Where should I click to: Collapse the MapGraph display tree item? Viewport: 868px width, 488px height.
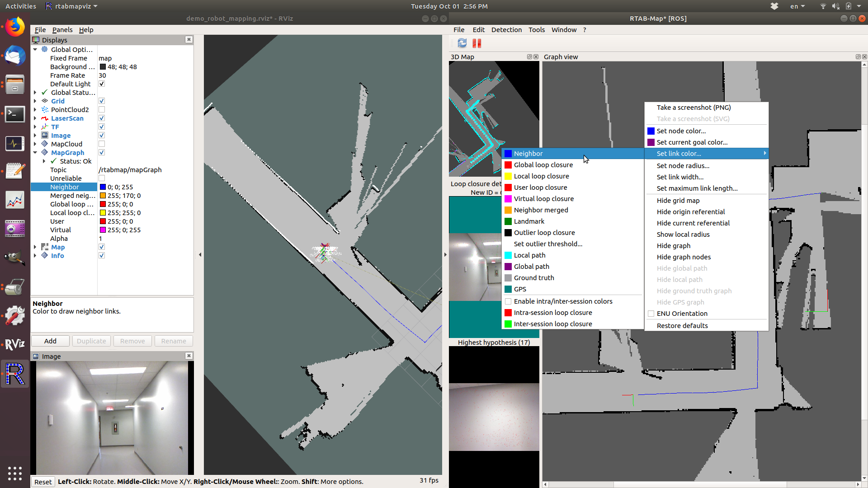click(x=35, y=153)
